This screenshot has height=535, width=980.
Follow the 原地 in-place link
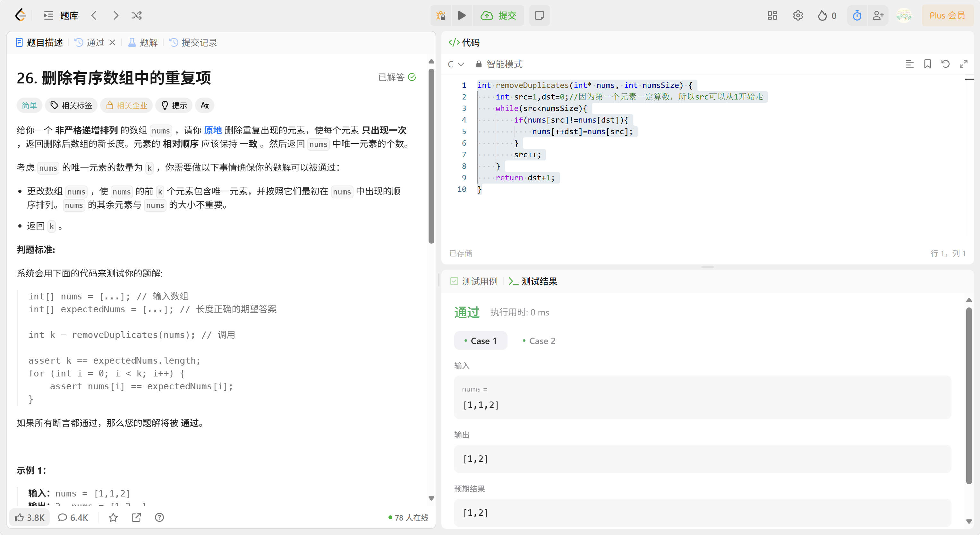tap(213, 130)
